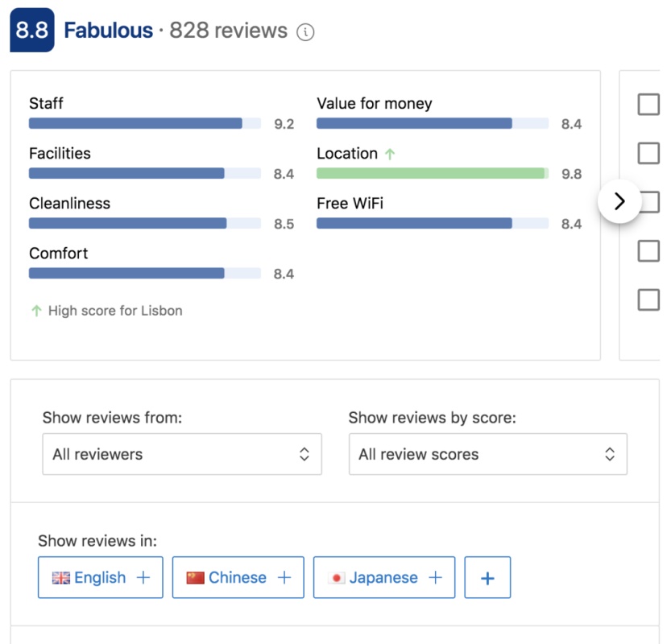Click the Fabulous rating heading

[108, 31]
